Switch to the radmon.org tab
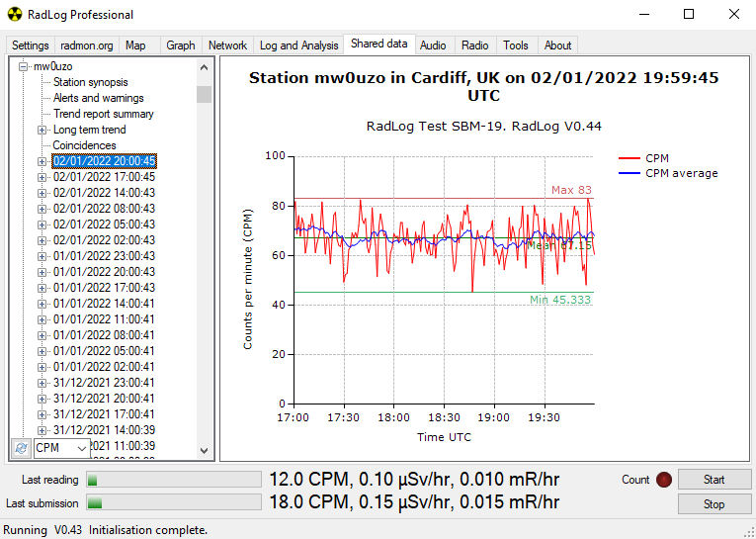 pyautogui.click(x=87, y=45)
